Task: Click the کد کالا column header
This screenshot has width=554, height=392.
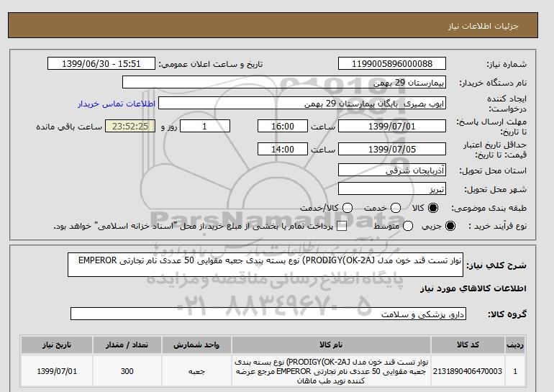Action: pyautogui.click(x=468, y=345)
